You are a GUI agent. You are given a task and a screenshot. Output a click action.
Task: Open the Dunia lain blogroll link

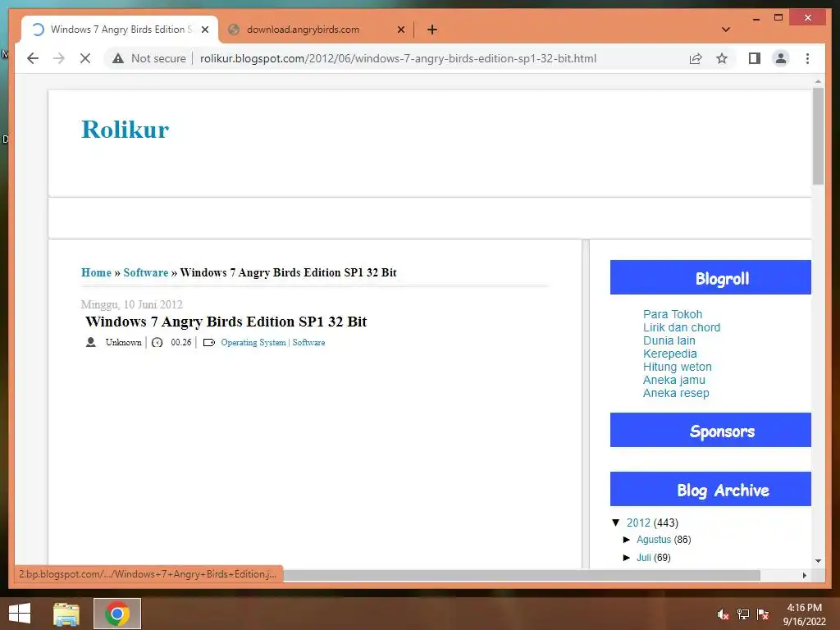pos(669,340)
